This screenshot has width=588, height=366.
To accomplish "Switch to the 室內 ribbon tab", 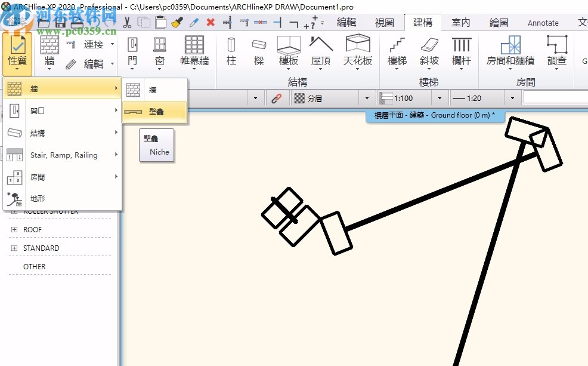I will pos(461,23).
